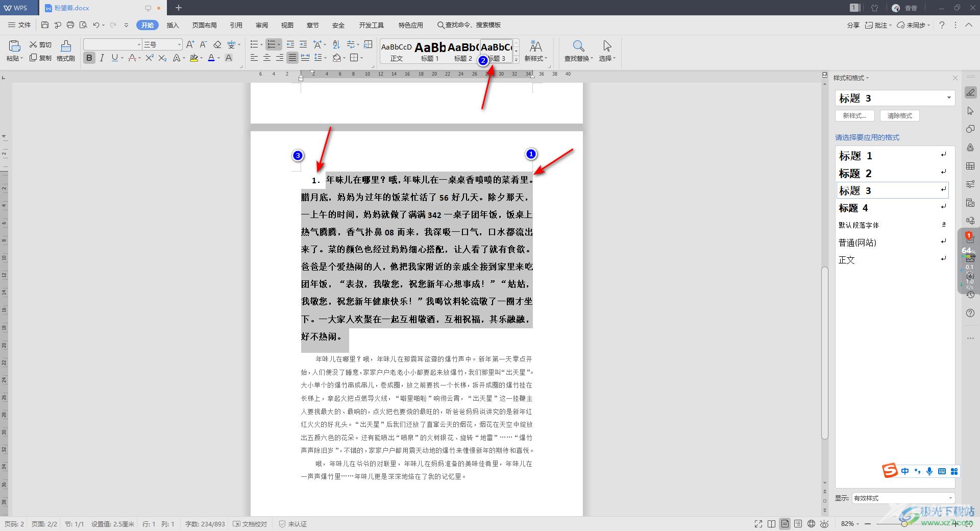
Task: Click the search commands box 查找命令
Action: (x=469, y=25)
